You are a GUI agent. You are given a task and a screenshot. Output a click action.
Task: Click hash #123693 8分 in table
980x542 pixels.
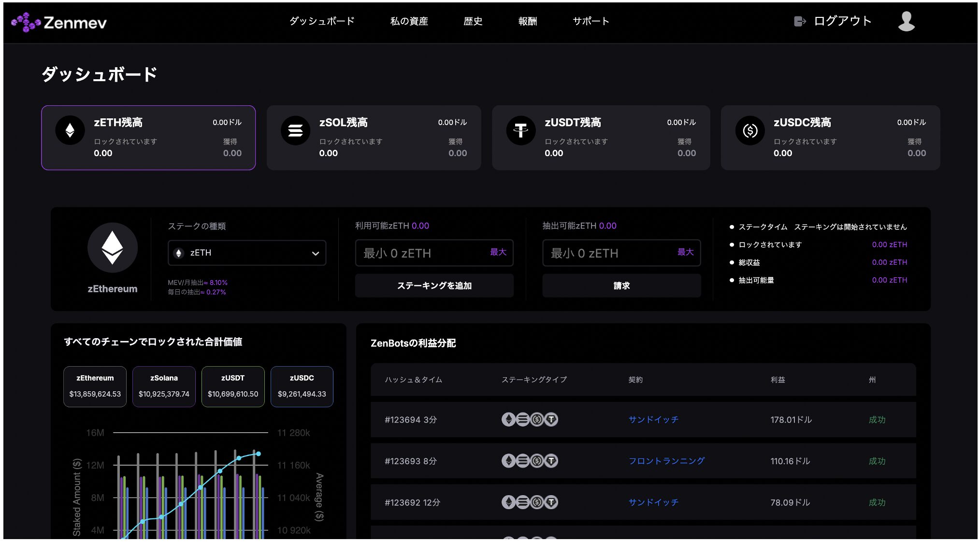point(411,461)
